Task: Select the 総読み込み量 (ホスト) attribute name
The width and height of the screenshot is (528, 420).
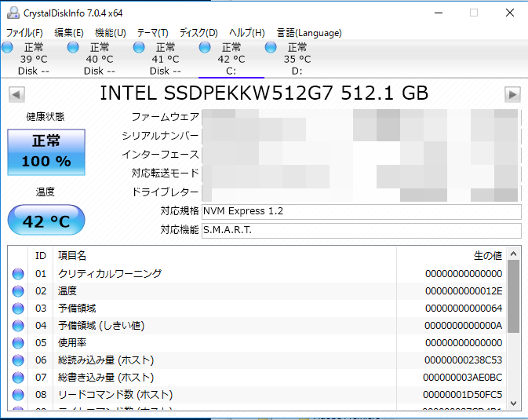Action: [106, 360]
